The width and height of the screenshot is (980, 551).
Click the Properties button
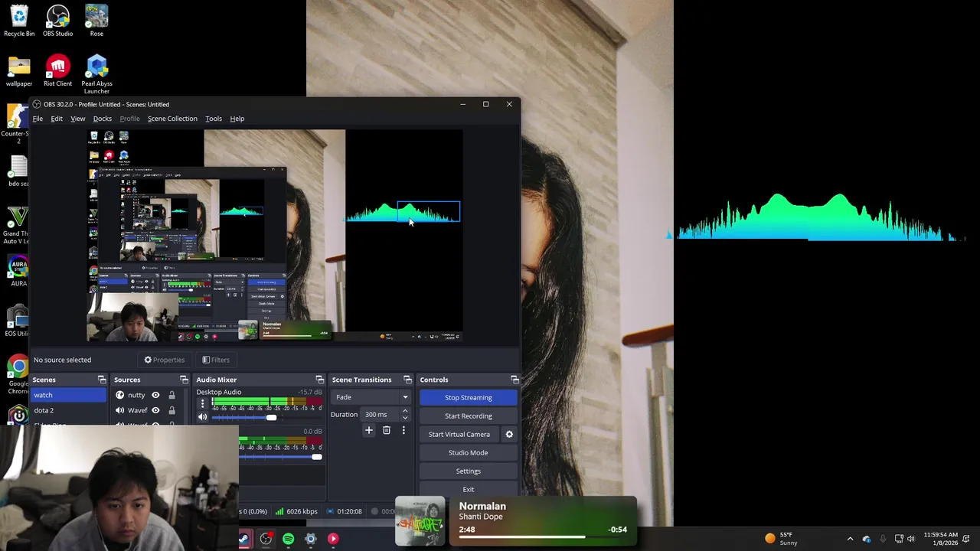point(164,360)
